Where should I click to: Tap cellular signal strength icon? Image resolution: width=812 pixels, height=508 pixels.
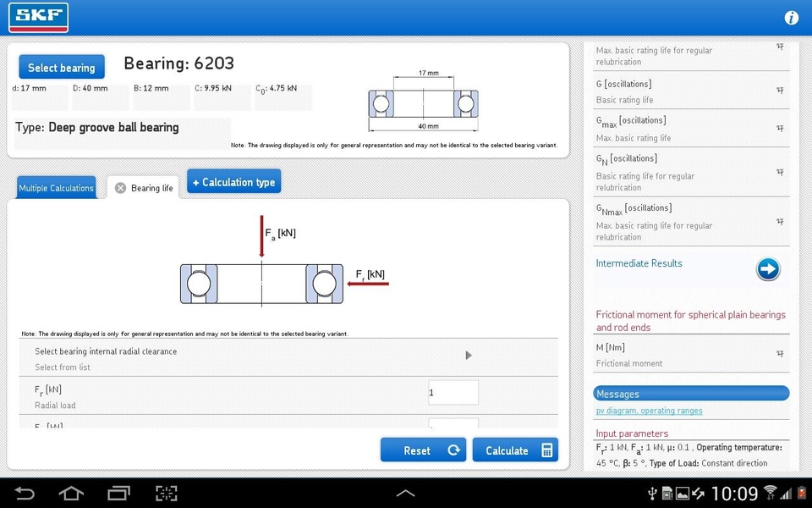click(x=787, y=494)
